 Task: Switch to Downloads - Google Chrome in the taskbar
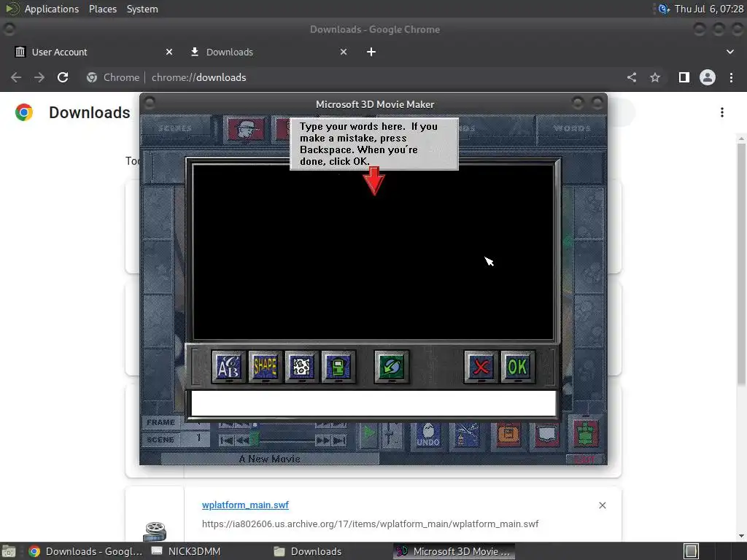[x=86, y=551]
